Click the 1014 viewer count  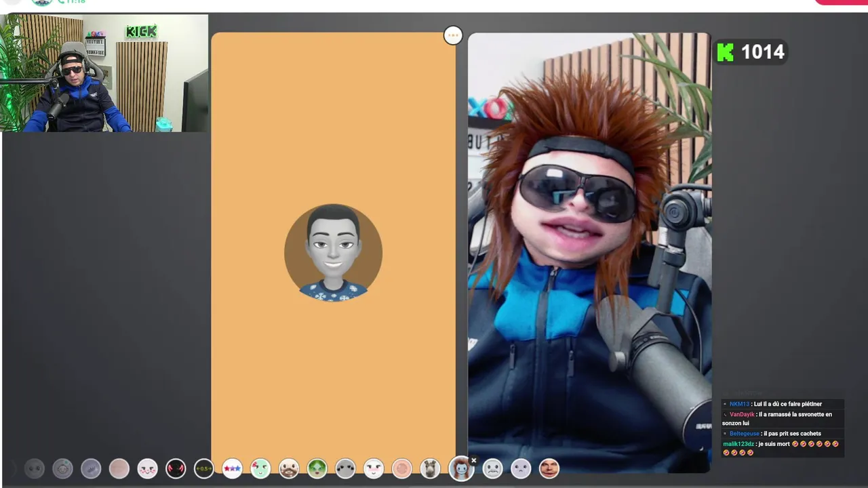[x=762, y=52]
